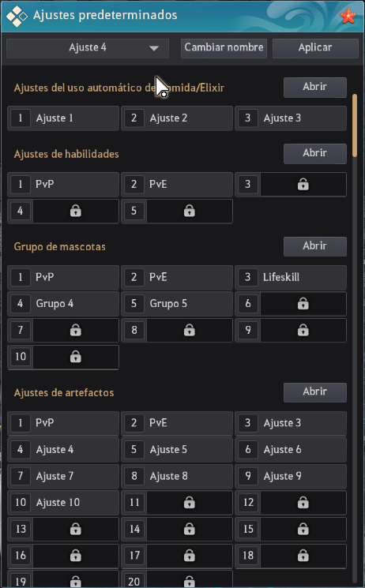Click the Aplicar button
Image resolution: width=365 pixels, height=588 pixels.
point(315,48)
